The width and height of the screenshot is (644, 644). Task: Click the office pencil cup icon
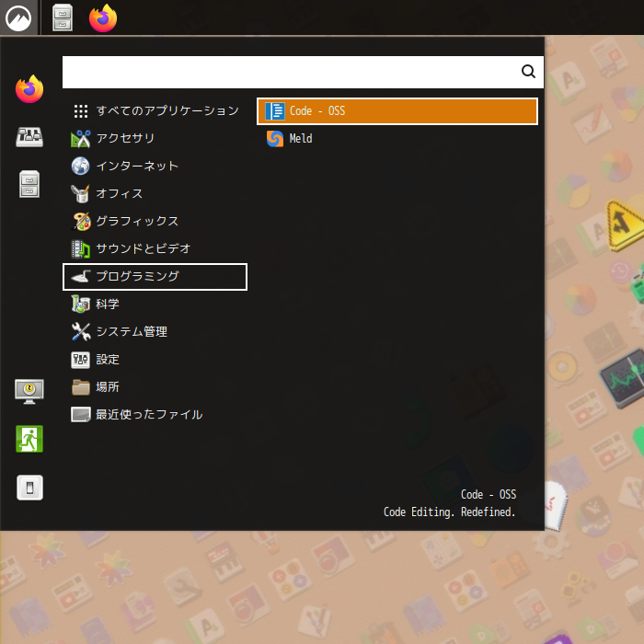pos(81,193)
